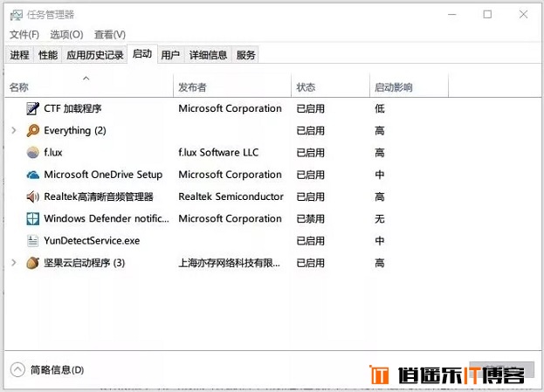
Task: Select the f.lux entry name
Action: [53, 153]
